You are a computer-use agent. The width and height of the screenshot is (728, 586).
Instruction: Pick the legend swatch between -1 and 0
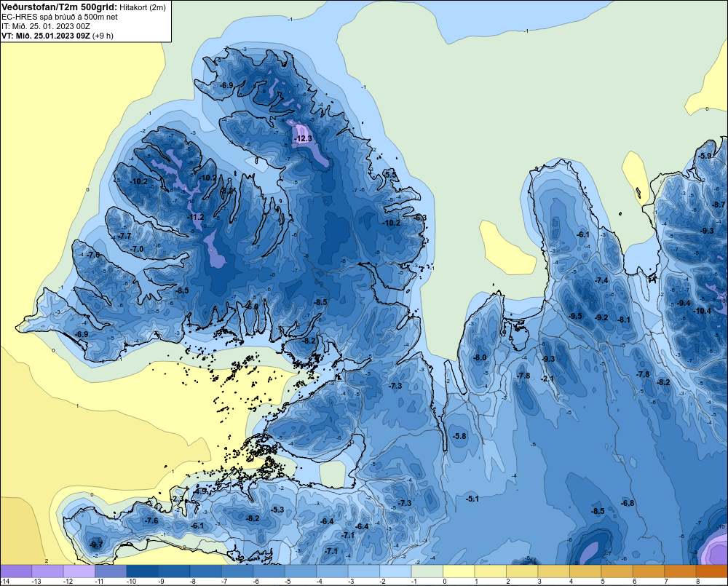[x=427, y=571]
